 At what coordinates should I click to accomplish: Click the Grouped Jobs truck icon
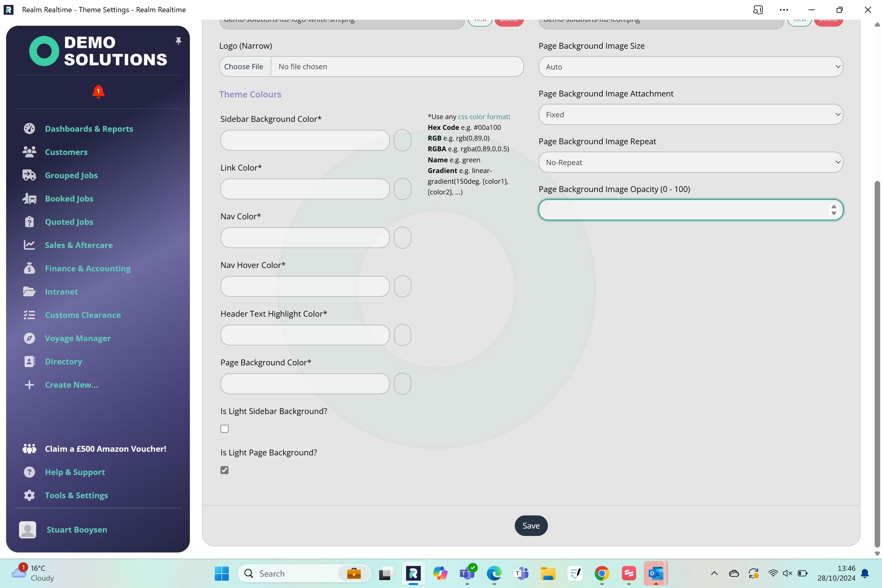(29, 175)
